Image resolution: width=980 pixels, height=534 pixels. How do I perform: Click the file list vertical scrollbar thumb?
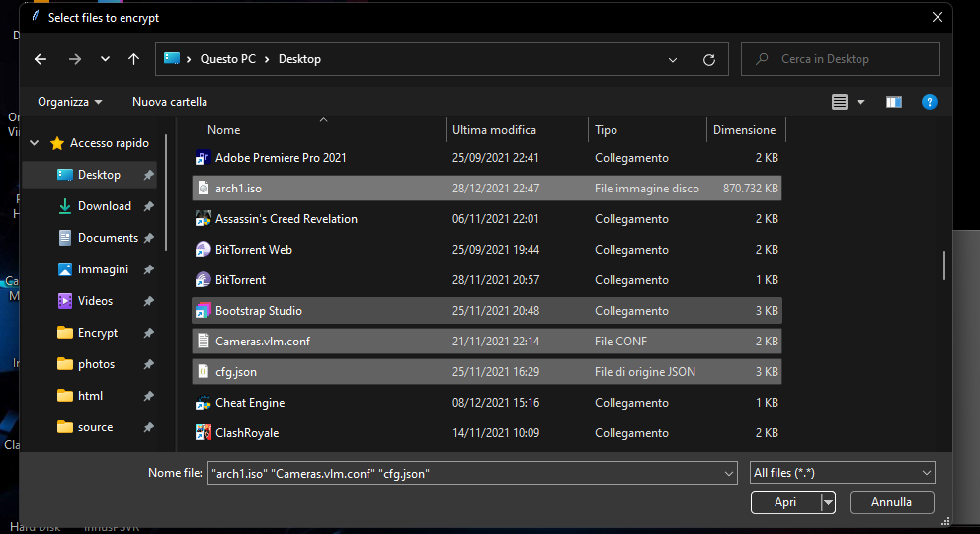click(943, 266)
